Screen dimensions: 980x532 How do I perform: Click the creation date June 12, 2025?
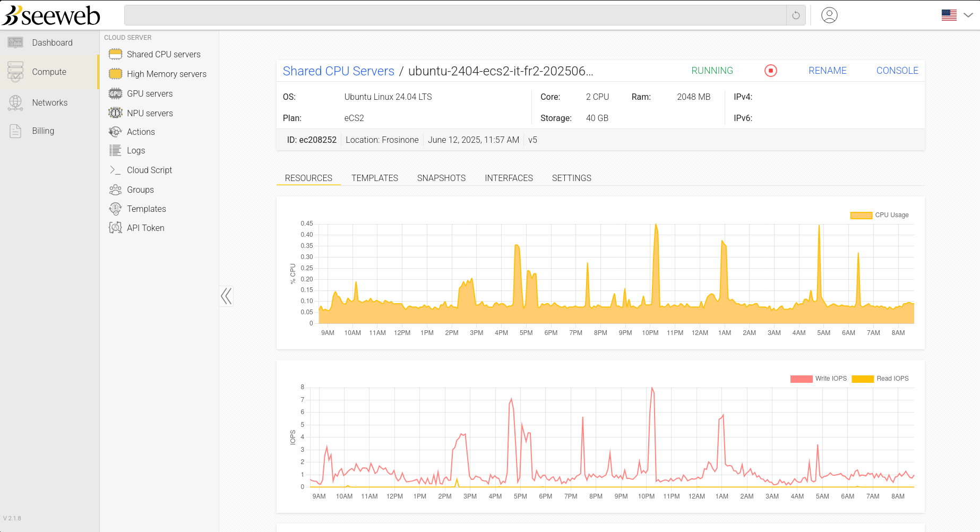click(x=474, y=140)
